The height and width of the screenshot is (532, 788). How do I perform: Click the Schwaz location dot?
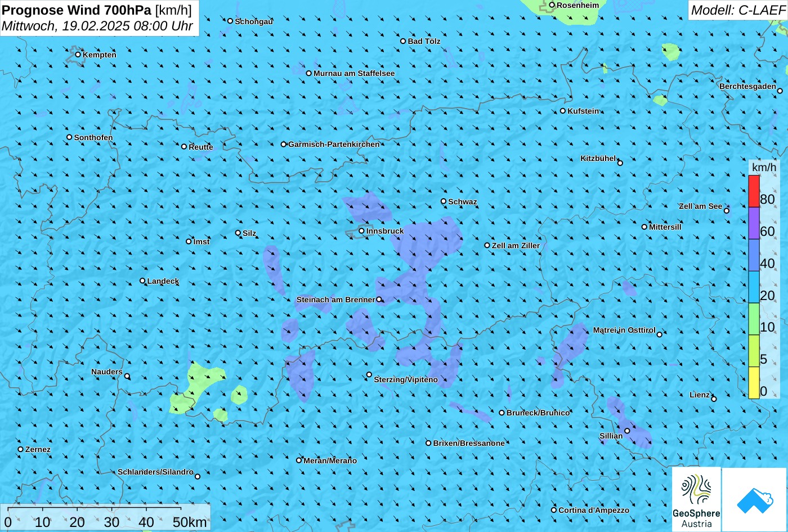click(x=444, y=202)
